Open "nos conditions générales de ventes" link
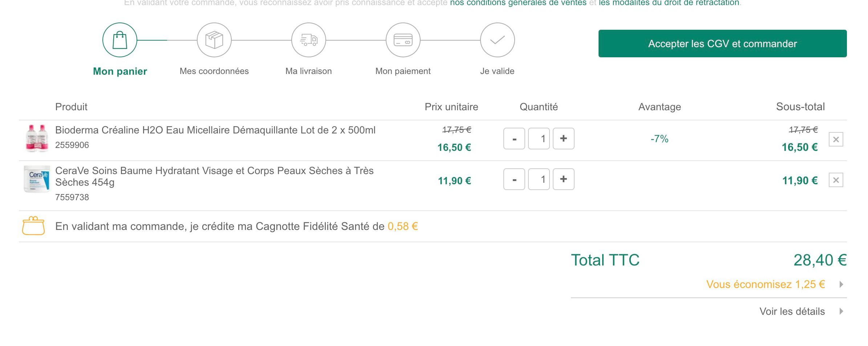The width and height of the screenshot is (868, 346). coord(518,3)
